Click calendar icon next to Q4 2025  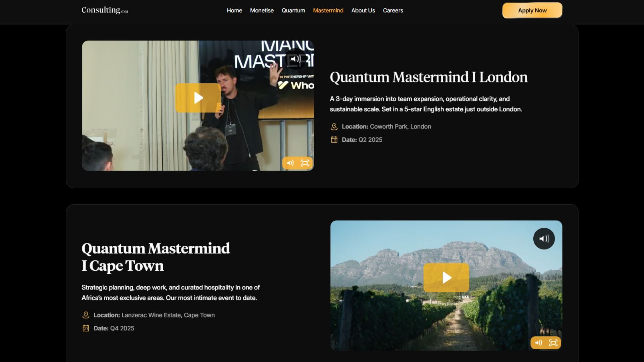(86, 328)
